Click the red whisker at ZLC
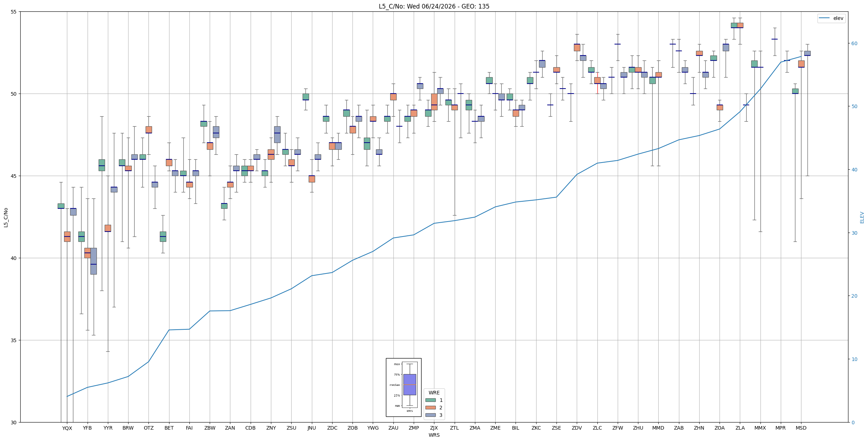Screen dimensions: 868x441 tap(597, 89)
